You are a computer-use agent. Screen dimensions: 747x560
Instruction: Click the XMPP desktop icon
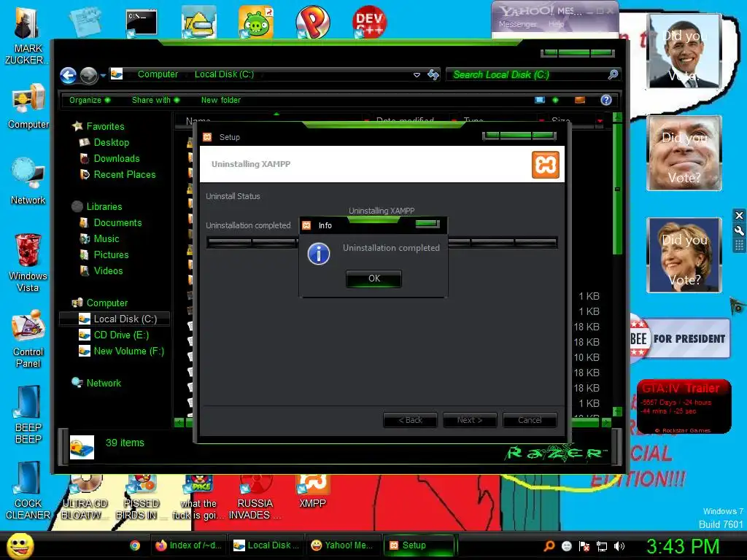pyautogui.click(x=312, y=493)
